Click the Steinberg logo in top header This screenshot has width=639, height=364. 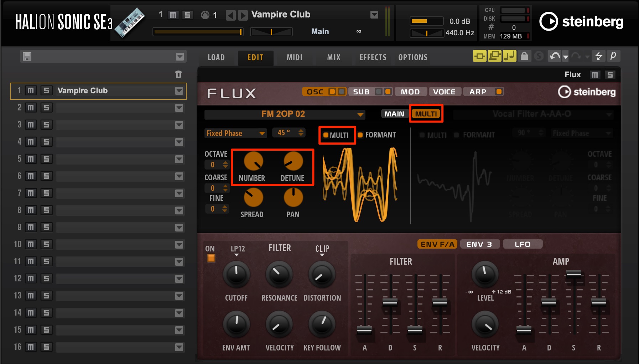pyautogui.click(x=581, y=21)
